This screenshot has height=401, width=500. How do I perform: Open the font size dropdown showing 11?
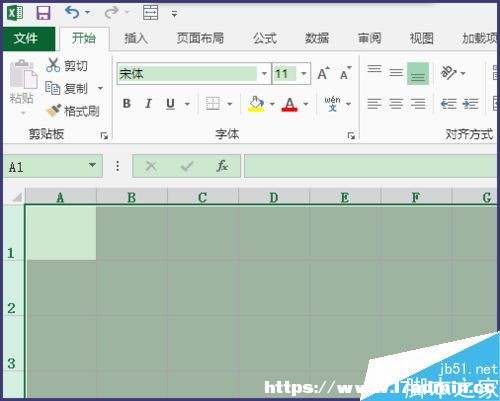304,73
